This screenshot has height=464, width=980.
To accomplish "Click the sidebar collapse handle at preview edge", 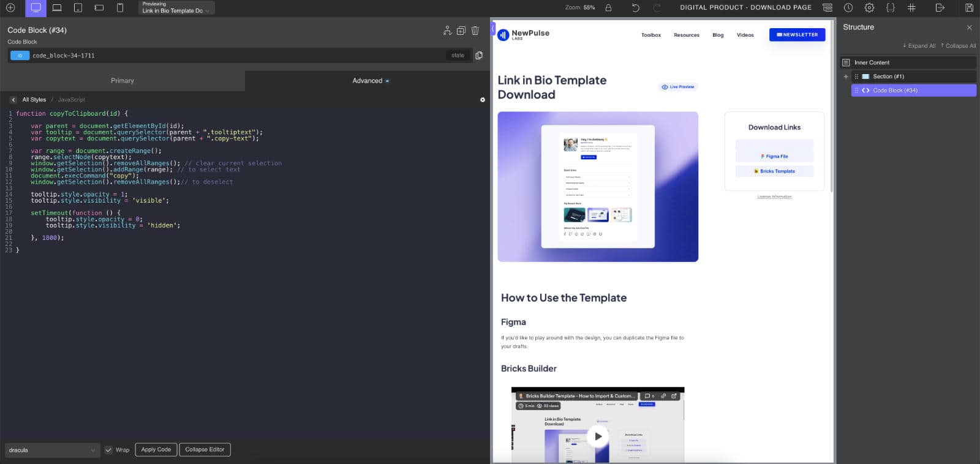I will point(492,29).
